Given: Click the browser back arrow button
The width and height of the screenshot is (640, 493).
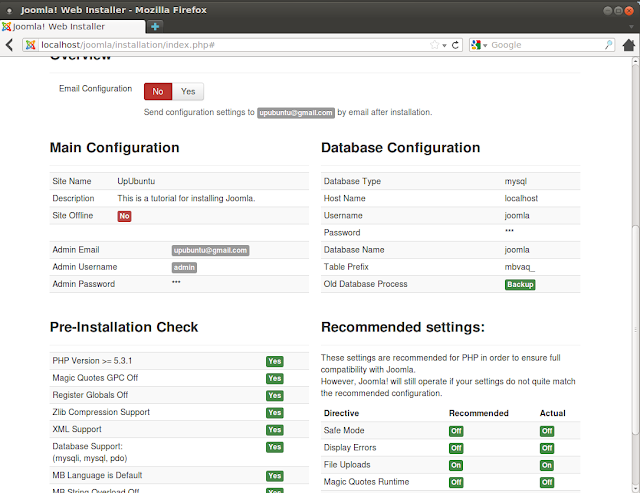Looking at the screenshot, I should [x=10, y=44].
